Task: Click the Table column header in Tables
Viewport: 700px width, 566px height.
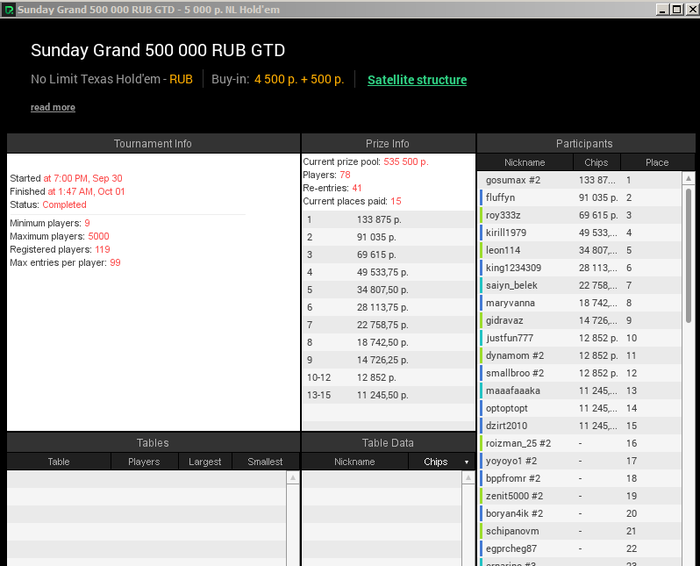Action: [x=58, y=462]
